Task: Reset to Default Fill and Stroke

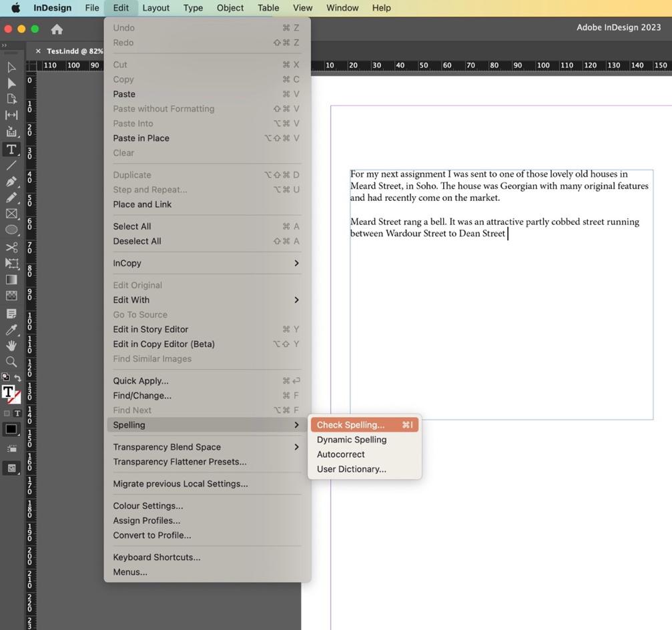Action: [x=5, y=377]
